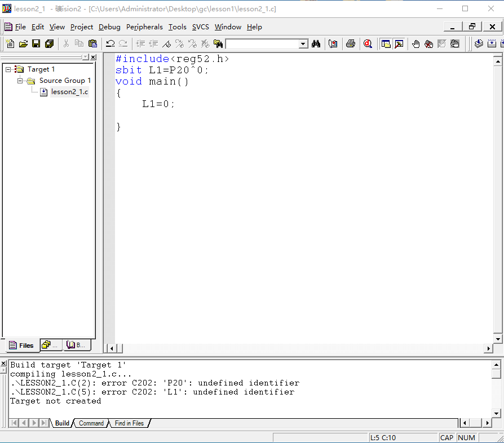Image resolution: width=504 pixels, height=443 pixels.
Task: Open the Debug menu
Action: coord(109,27)
